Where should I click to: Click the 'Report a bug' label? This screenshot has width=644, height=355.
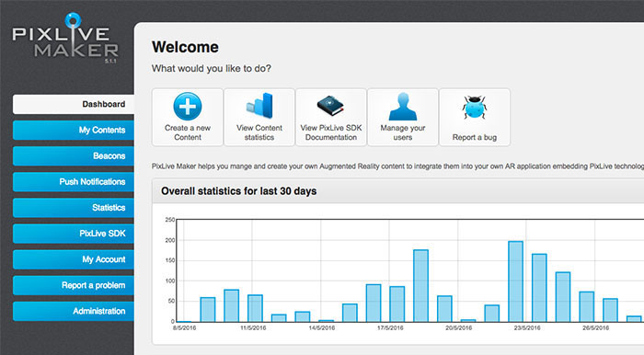[x=475, y=137]
